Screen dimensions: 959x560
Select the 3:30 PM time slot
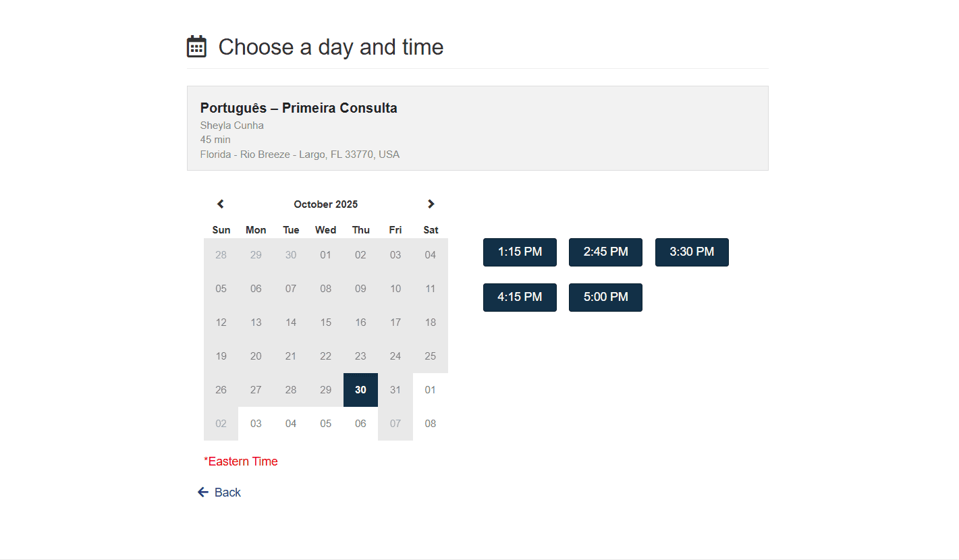tap(692, 252)
